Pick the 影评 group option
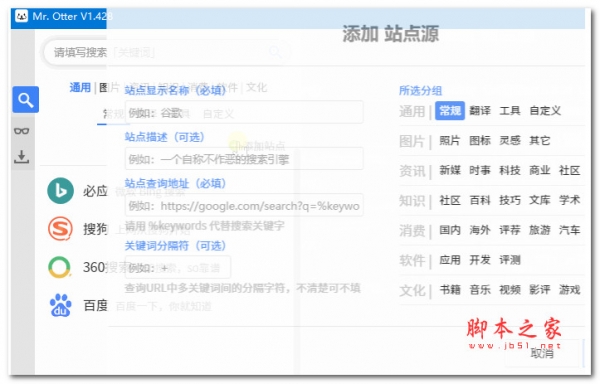The image size is (600, 384). click(x=540, y=290)
